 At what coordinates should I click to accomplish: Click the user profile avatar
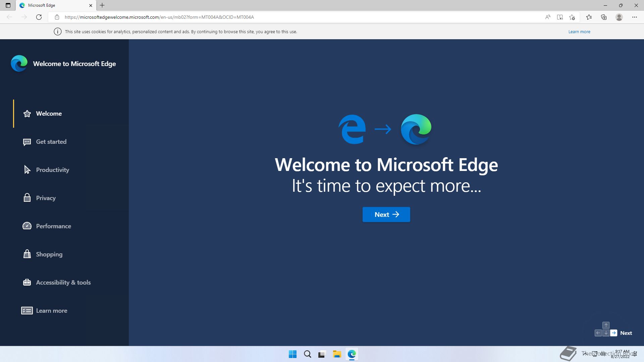619,17
